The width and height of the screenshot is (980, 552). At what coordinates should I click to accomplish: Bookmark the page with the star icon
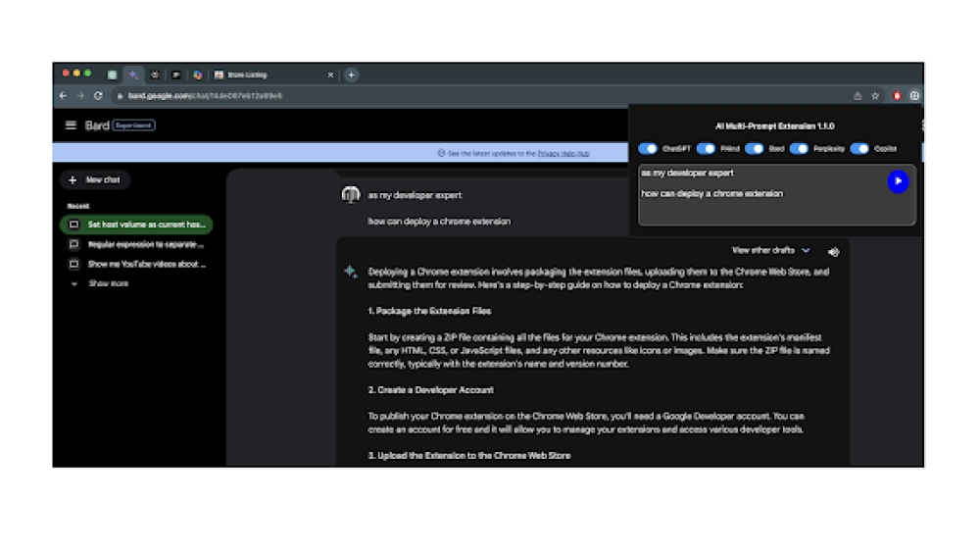point(875,96)
